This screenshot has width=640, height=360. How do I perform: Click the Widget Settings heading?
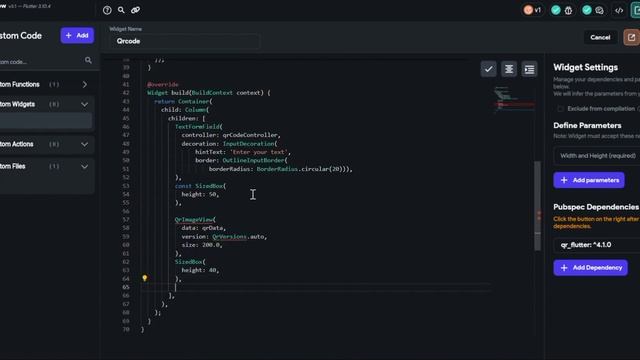[x=585, y=67]
